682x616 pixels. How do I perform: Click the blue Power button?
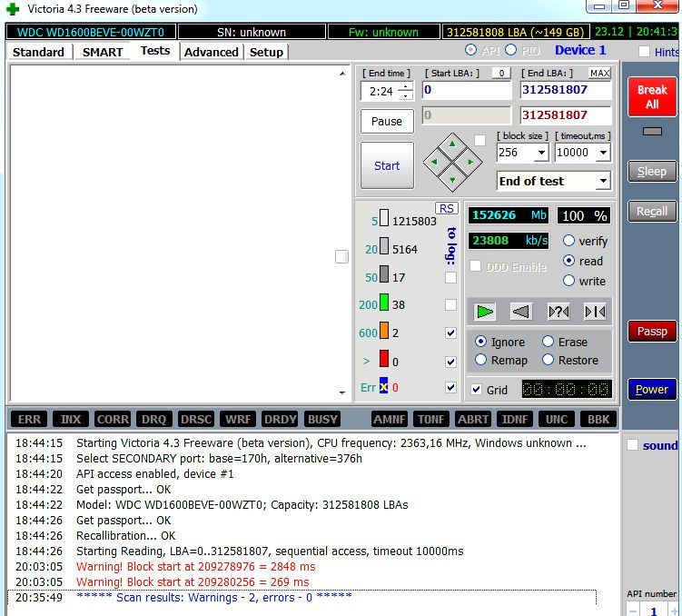point(652,390)
